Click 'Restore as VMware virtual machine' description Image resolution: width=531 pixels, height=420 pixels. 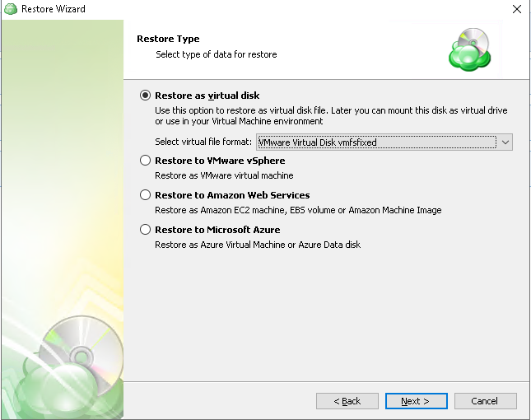224,175
